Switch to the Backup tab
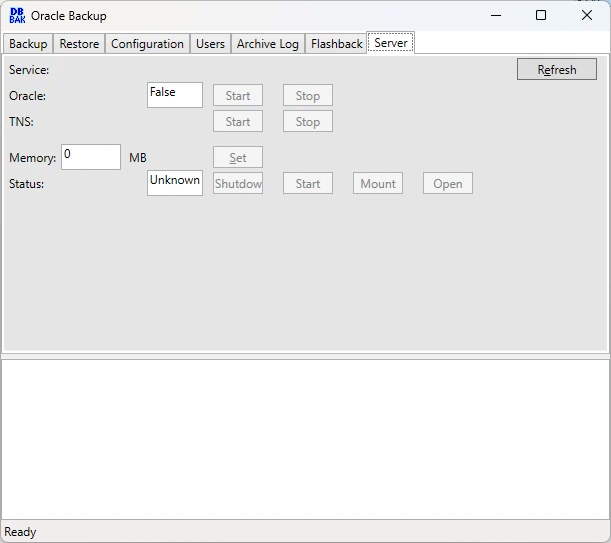 pyautogui.click(x=28, y=44)
